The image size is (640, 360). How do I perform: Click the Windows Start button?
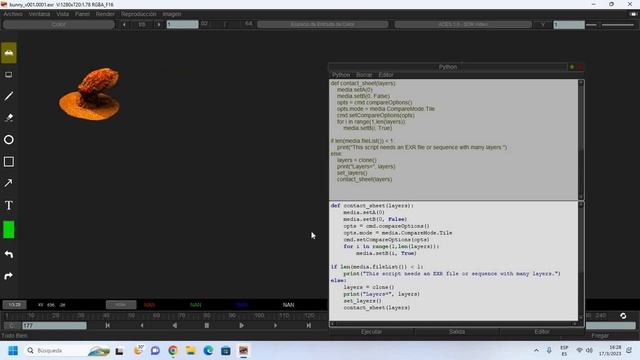tap(13, 351)
